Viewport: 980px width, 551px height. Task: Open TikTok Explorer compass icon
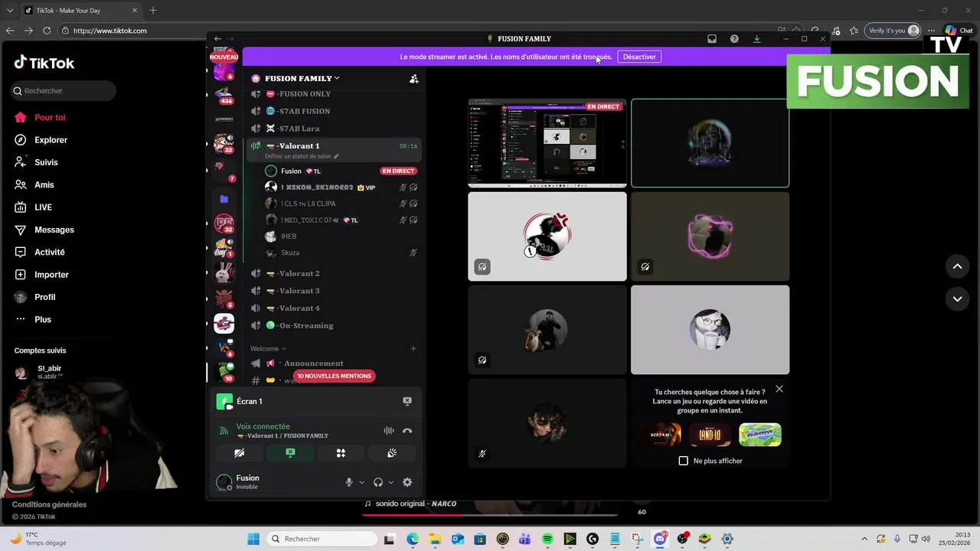20,140
